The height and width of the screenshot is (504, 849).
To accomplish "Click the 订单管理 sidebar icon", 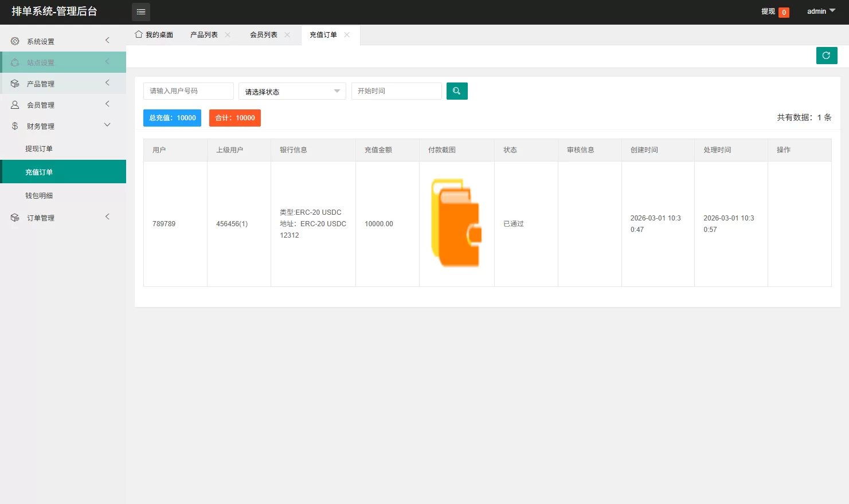I will [15, 218].
